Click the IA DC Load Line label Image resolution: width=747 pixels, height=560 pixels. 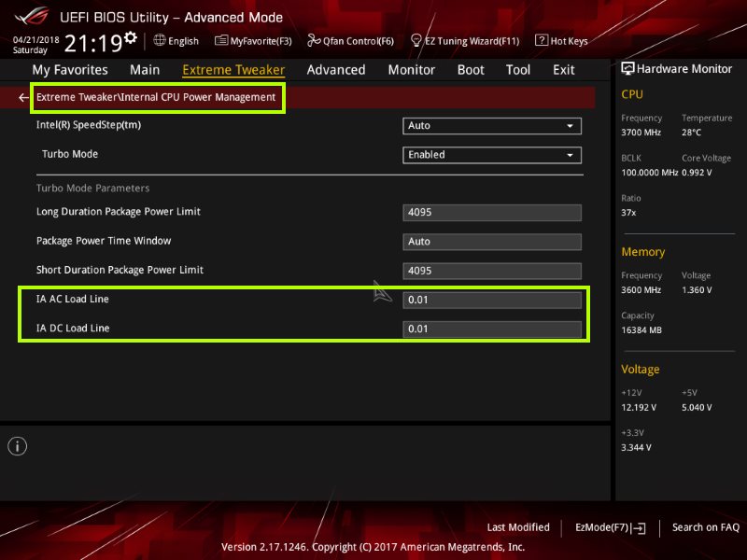click(x=73, y=329)
